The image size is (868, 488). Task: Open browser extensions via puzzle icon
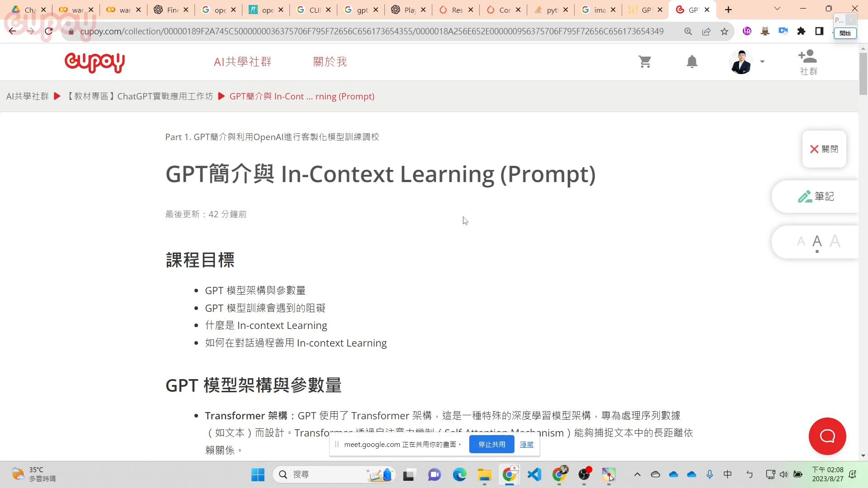[802, 31]
